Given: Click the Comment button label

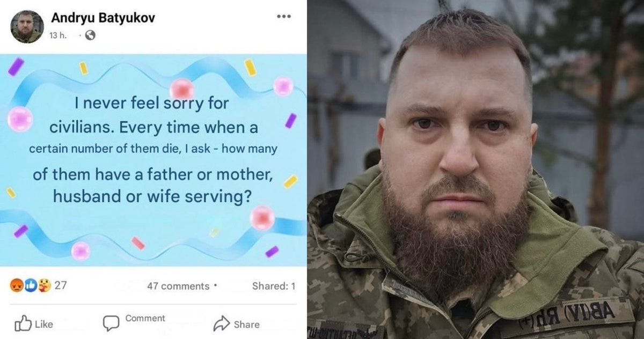Looking at the screenshot, I should pos(145,319).
